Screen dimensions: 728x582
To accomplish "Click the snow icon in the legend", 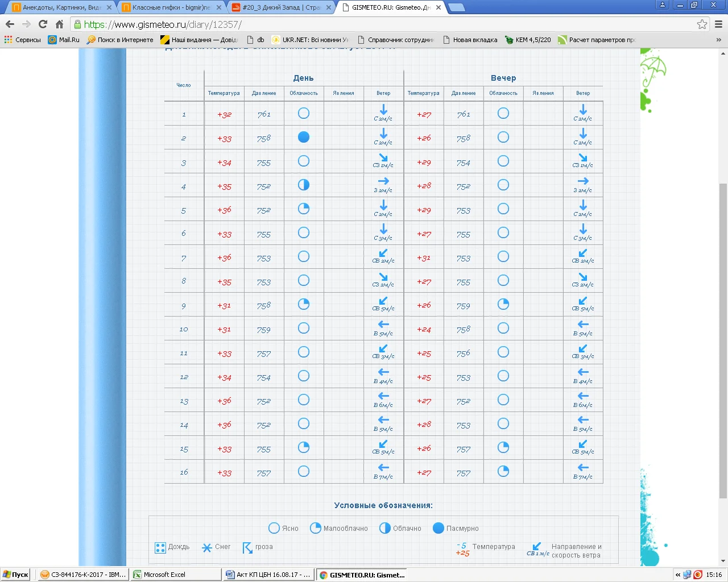I will (x=207, y=547).
